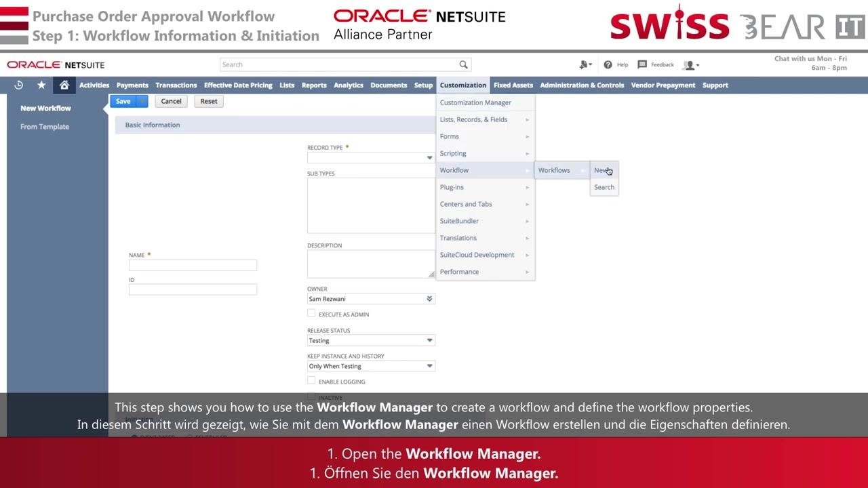Open the Analytics menu

tap(349, 85)
